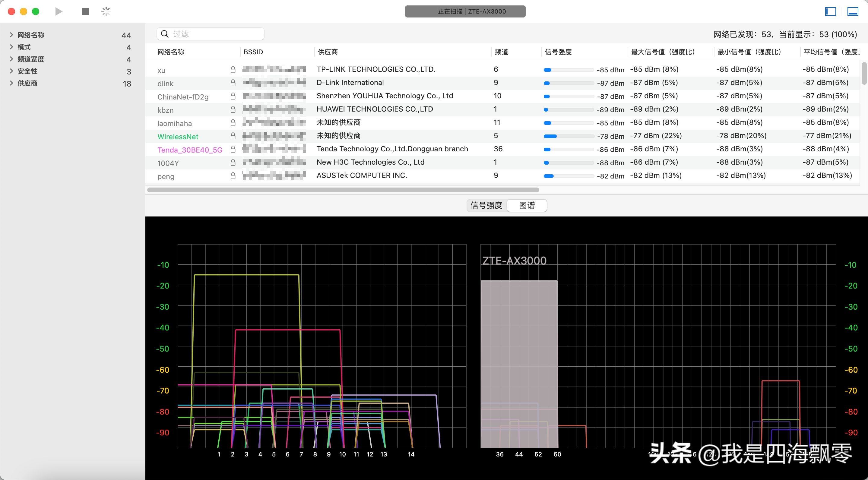Sort by 网络名称 column header
The image size is (868, 480).
[171, 52]
